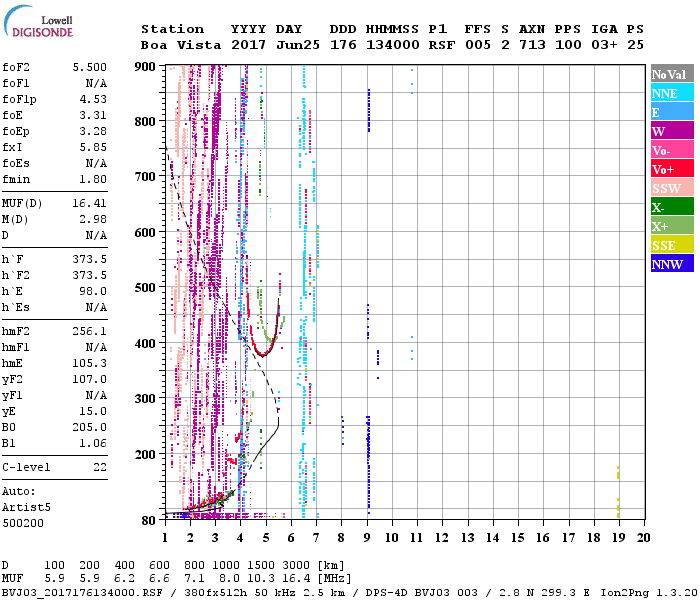Screen dimensions: 700x600
Task: Select the Vo+ red legend swatch
Action: click(672, 169)
